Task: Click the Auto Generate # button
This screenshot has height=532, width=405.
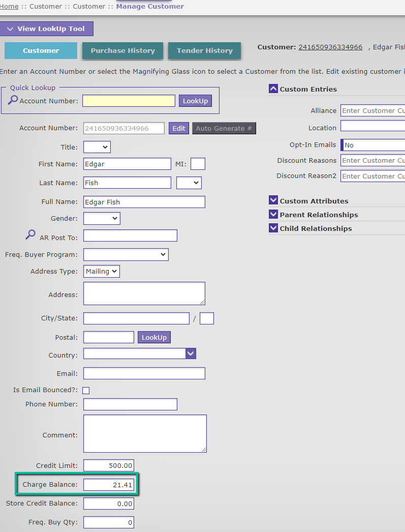Action: point(224,128)
